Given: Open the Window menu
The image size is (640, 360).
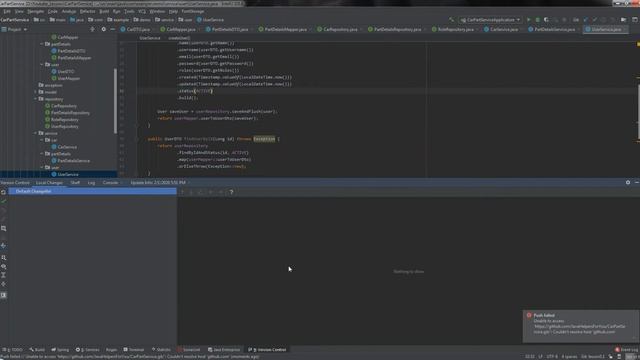Looking at the screenshot, I should pyautogui.click(x=157, y=11).
